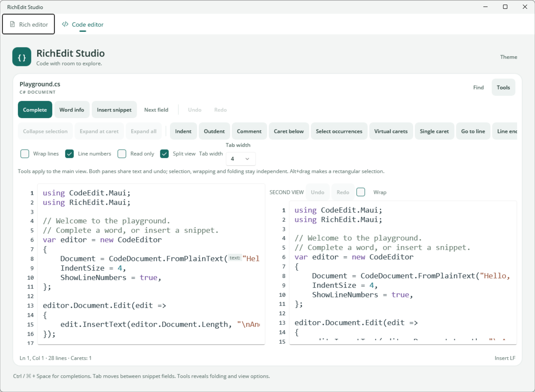Toggle the Tools panel button
This screenshot has height=392, width=535.
(503, 87)
